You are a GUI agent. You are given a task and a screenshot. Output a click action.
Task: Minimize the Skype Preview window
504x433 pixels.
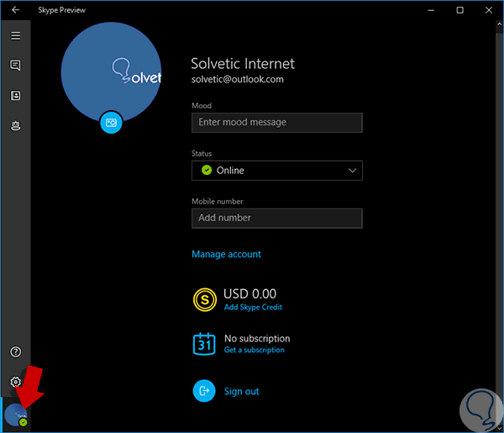[431, 10]
